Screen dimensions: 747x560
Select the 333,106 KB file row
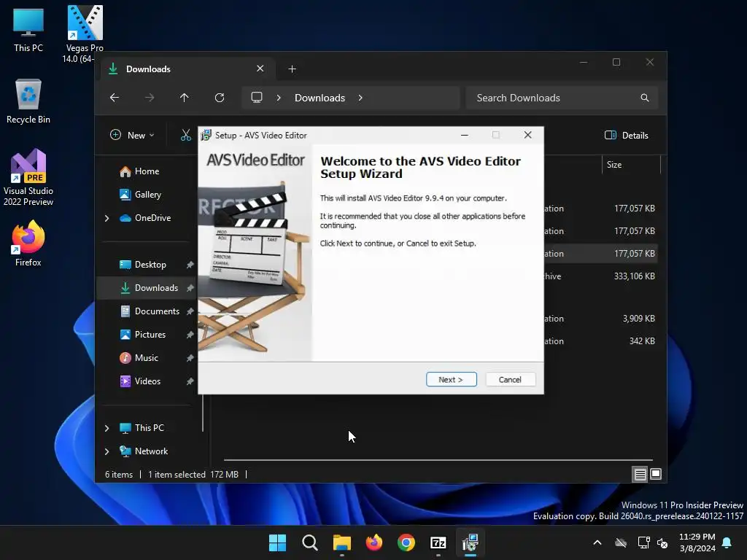point(601,276)
